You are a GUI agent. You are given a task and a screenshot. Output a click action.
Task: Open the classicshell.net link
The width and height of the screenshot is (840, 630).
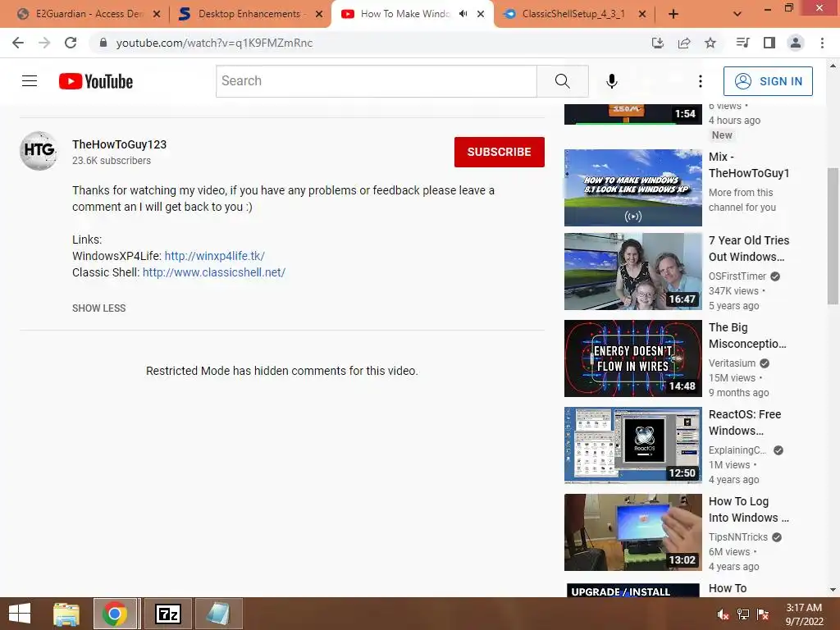[214, 272]
